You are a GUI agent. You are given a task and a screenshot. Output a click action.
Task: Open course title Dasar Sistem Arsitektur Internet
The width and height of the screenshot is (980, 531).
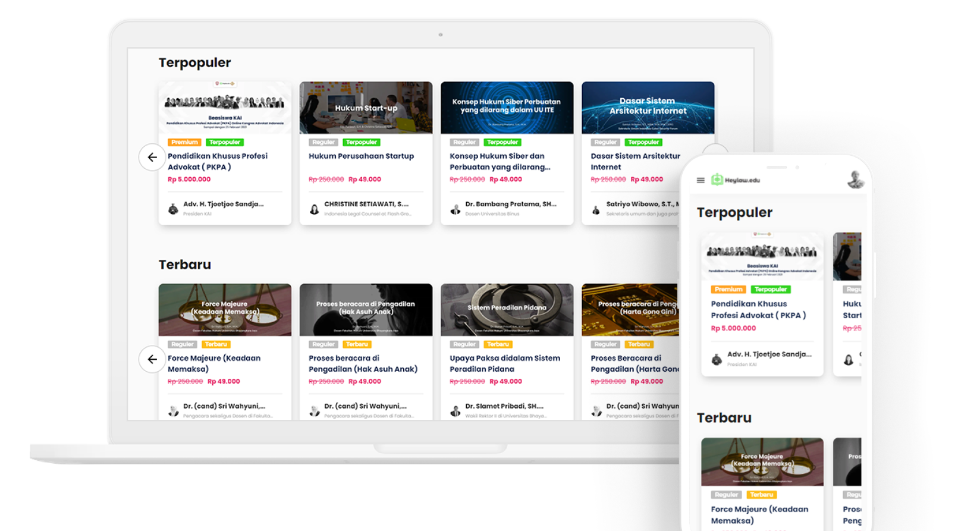635,161
